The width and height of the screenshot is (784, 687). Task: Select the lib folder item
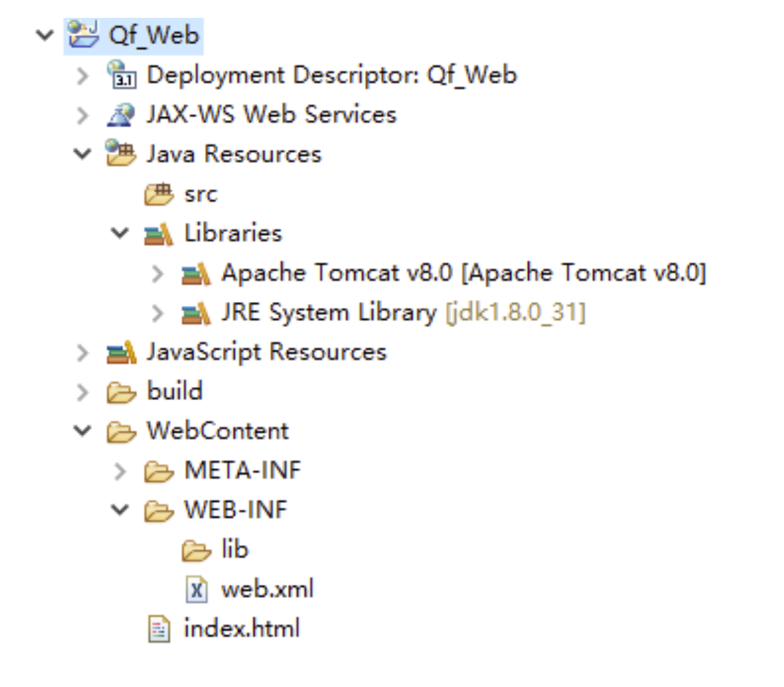pyautogui.click(x=215, y=550)
